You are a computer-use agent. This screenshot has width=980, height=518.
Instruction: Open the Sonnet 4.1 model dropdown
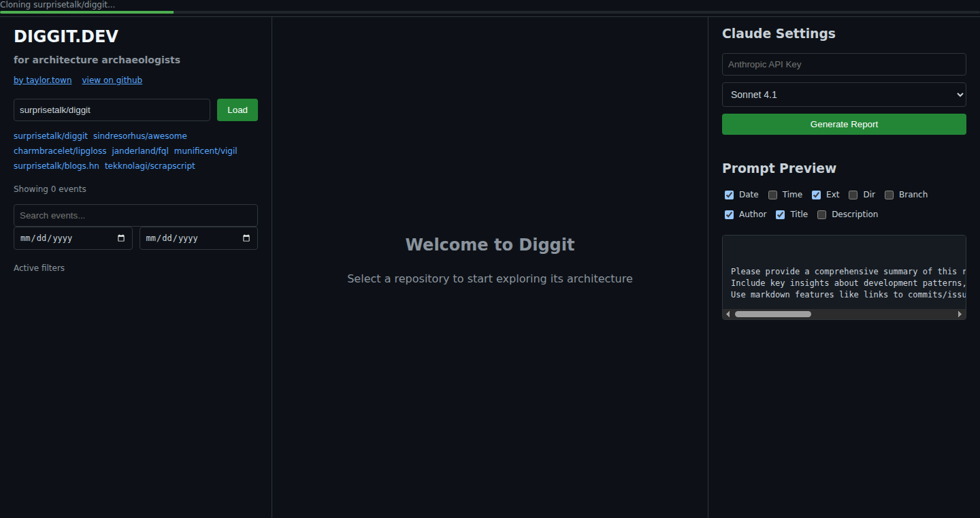(844, 95)
